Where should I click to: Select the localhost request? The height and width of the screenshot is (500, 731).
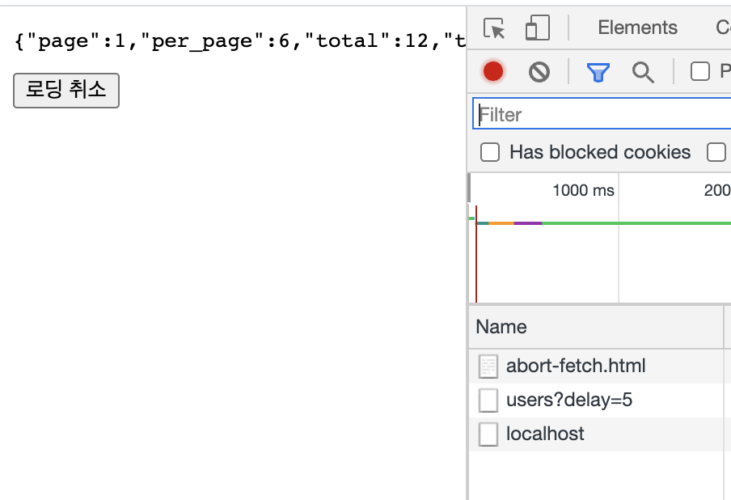tap(545, 434)
